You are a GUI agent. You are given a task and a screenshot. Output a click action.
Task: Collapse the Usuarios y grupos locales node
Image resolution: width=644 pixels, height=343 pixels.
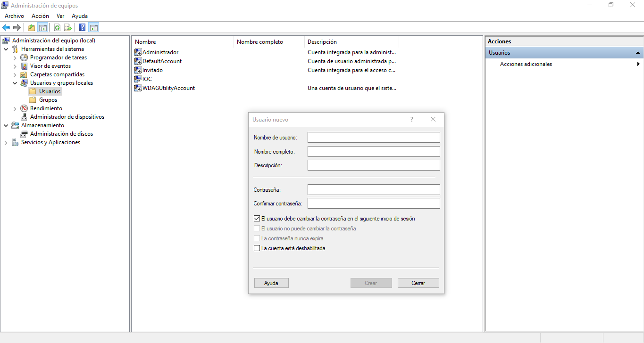click(15, 83)
